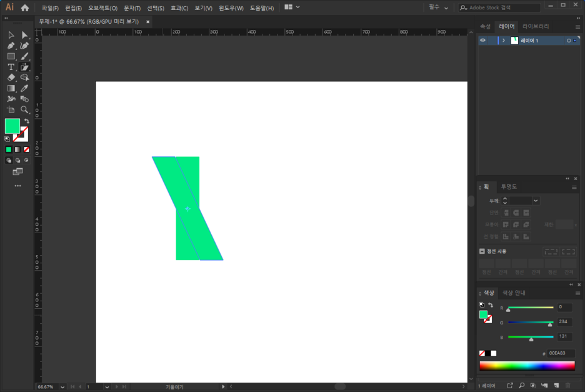Choose the Type tool
The width and height of the screenshot is (585, 392).
point(11,67)
